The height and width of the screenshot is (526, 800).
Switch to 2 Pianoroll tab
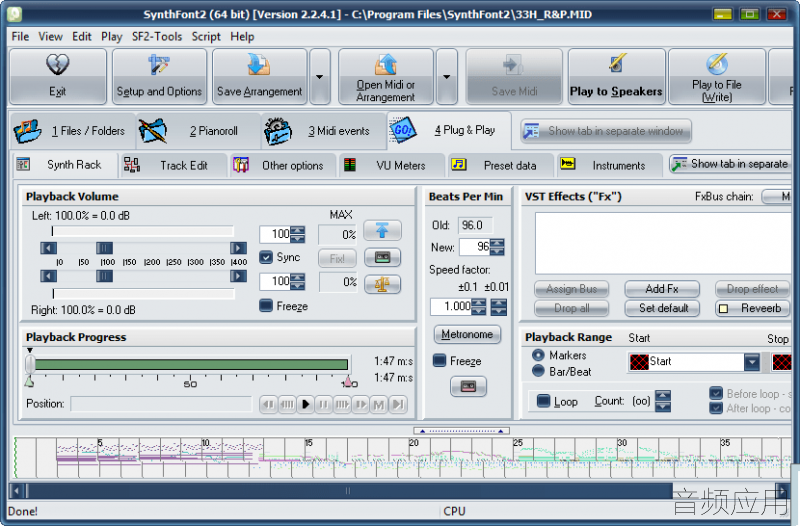click(198, 131)
